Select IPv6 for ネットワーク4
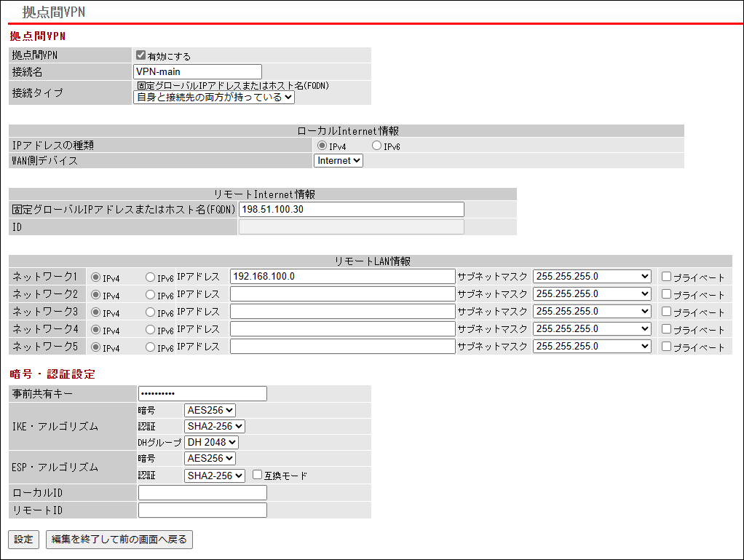The width and height of the screenshot is (744, 560). tap(151, 330)
